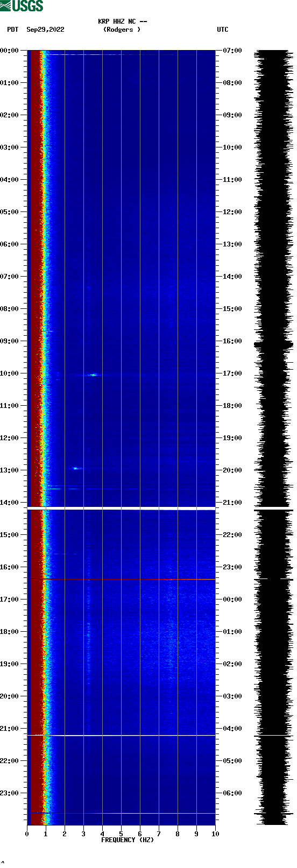The image size is (297, 868).
Task: Click the 19:00 PDT time label
Action: [x=9, y=664]
